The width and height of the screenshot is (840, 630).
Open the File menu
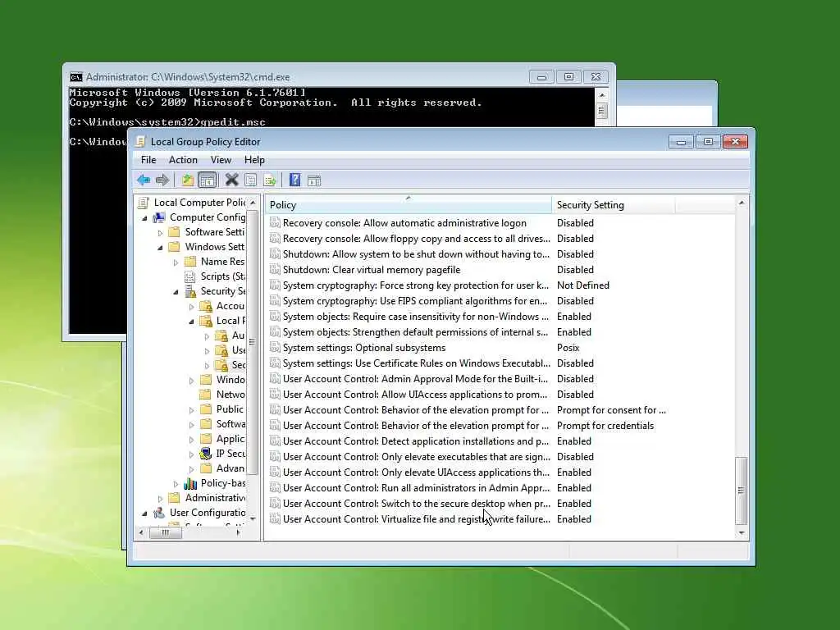point(148,160)
